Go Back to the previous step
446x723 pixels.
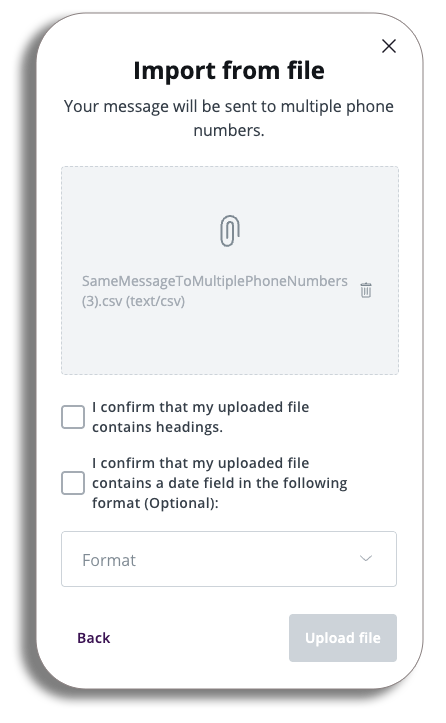94,638
